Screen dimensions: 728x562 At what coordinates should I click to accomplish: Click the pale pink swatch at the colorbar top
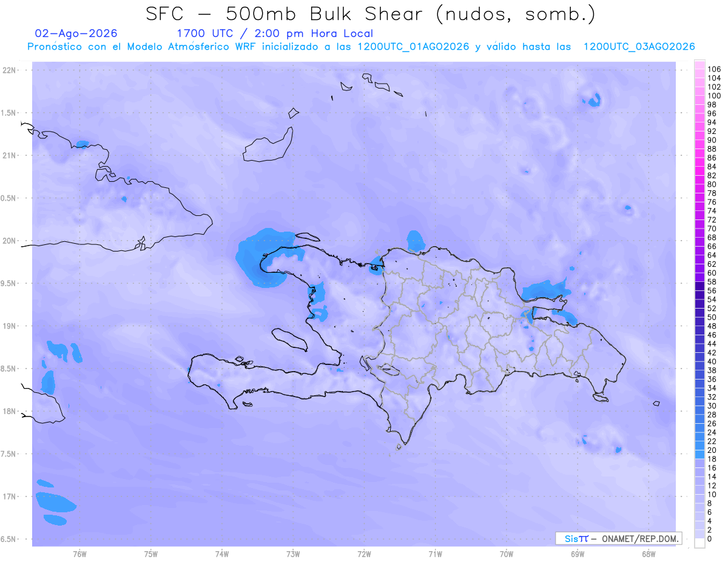tap(699, 65)
